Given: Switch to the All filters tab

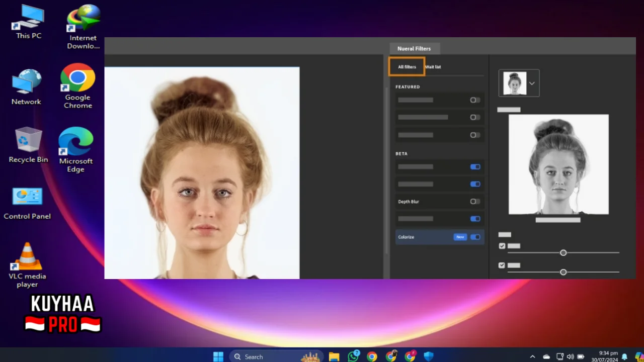Looking at the screenshot, I should [407, 67].
